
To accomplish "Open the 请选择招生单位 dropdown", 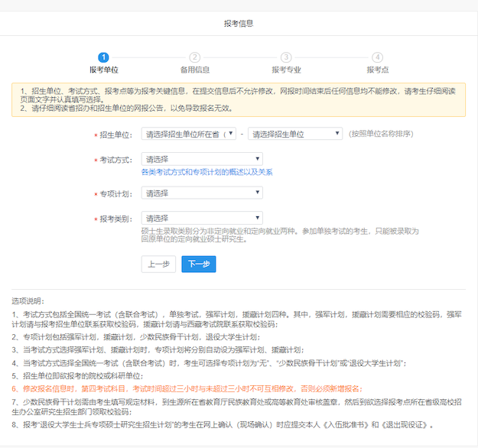I will click(294, 134).
